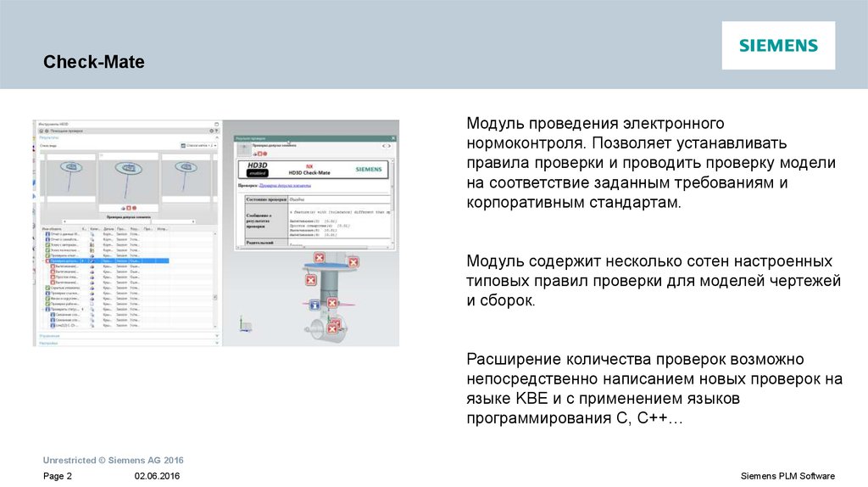Image resolution: width=868 pixels, height=487 pixels.
Task: Click the red X error tag above the blue disc
Action: [320, 257]
